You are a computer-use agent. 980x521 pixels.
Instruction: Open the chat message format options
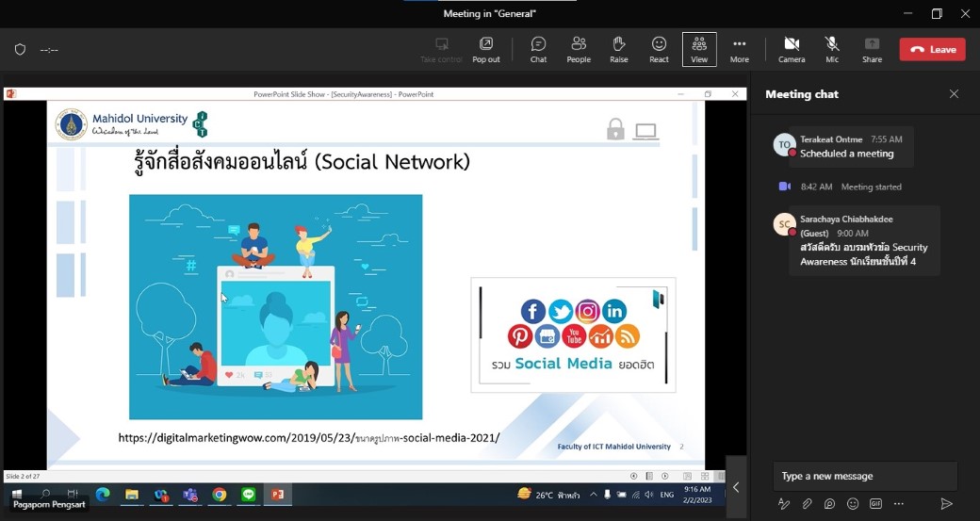[784, 504]
